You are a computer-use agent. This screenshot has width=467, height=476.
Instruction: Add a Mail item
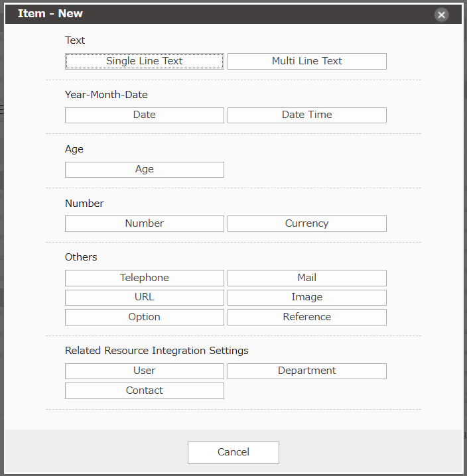coord(306,278)
